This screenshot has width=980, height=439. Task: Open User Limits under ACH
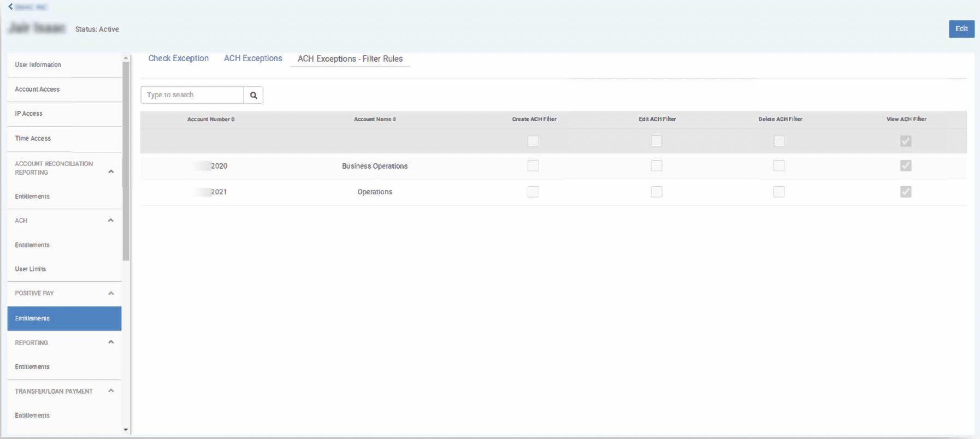[x=31, y=269]
